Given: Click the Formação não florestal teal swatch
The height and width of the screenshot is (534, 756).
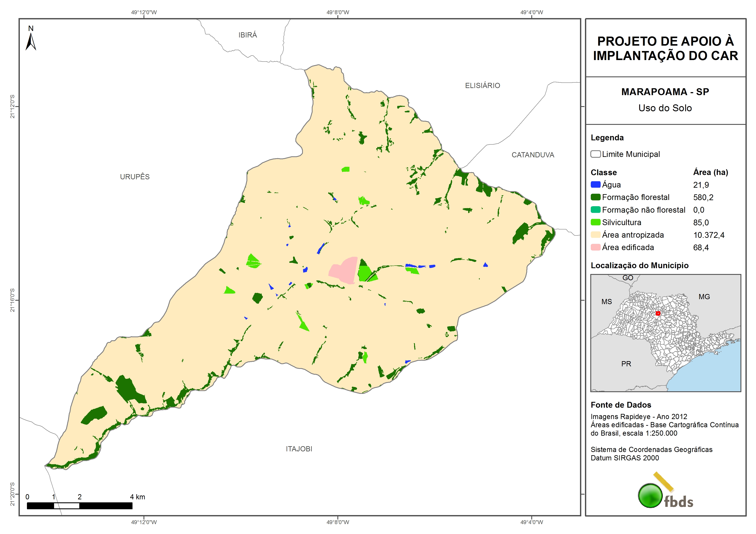Looking at the screenshot, I should (x=595, y=210).
